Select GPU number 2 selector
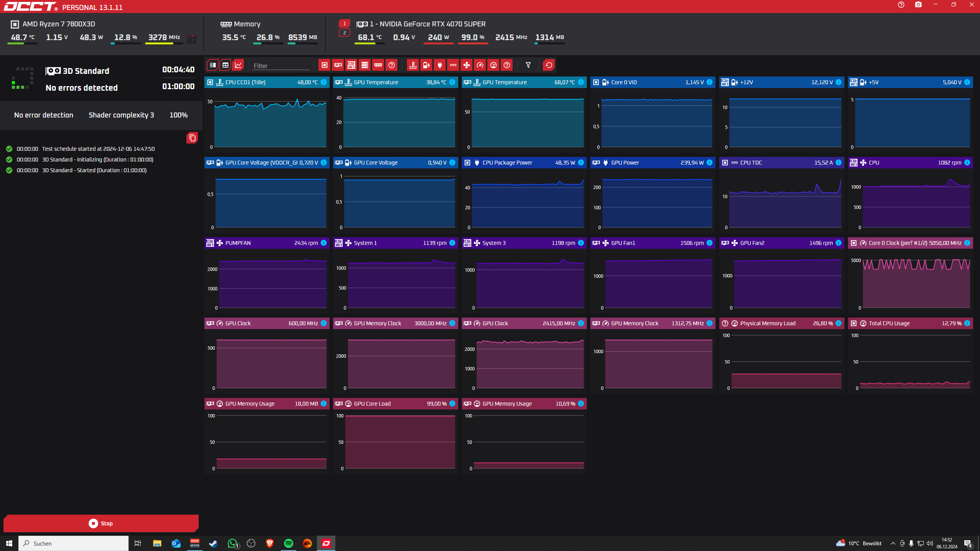The height and width of the screenshot is (551, 980). pos(344,33)
